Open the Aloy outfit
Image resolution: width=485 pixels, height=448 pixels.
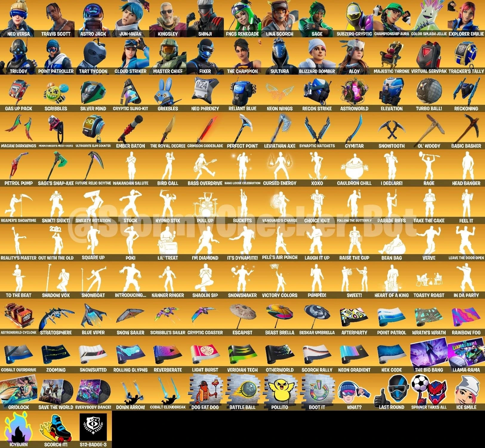(x=354, y=56)
